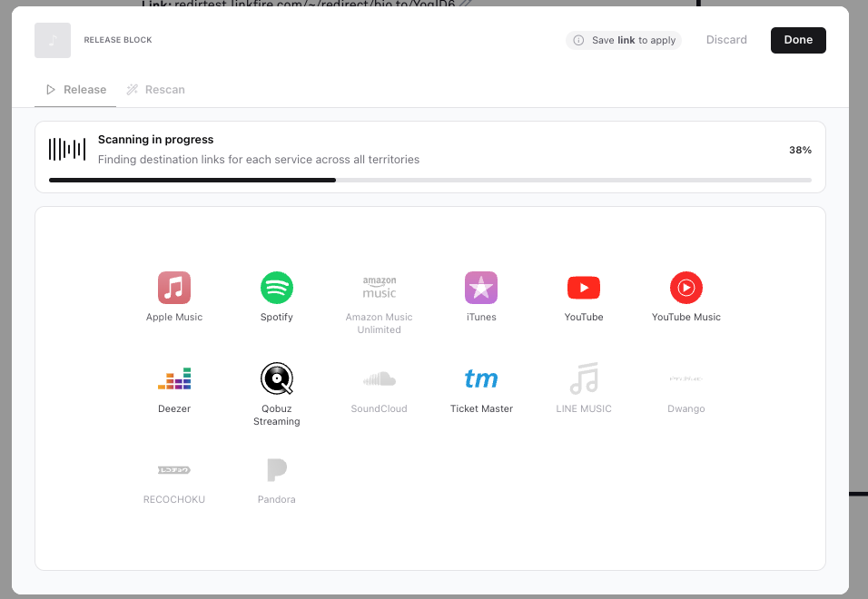Click the Qobuz Streaming label text
The width and height of the screenshot is (868, 599).
[276, 415]
